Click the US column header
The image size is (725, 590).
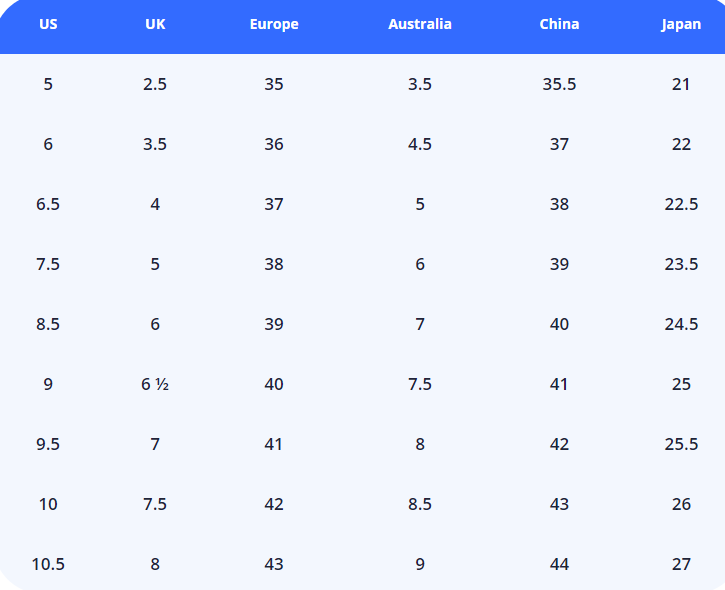[x=48, y=24]
